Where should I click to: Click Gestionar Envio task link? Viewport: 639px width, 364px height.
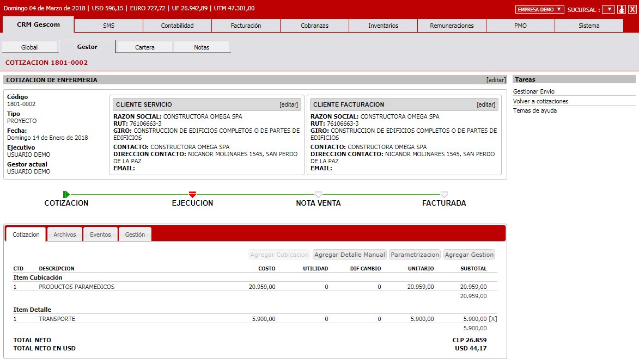click(x=534, y=91)
